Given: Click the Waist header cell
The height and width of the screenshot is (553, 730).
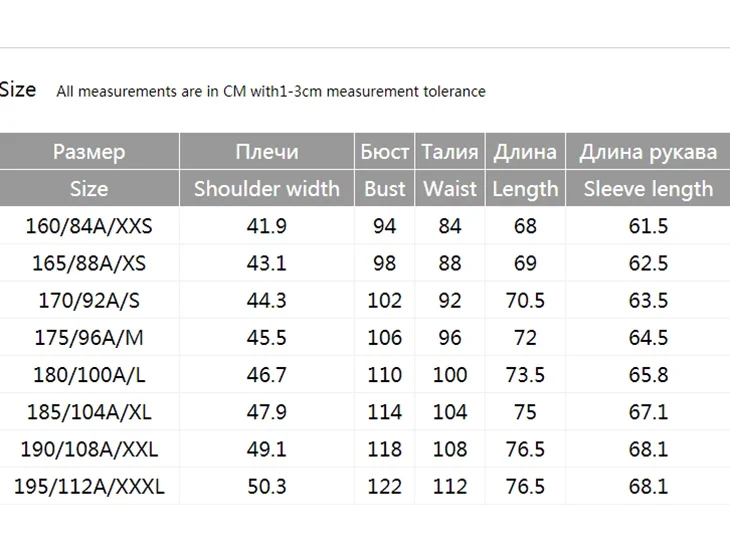Looking at the screenshot, I should click(x=450, y=189).
